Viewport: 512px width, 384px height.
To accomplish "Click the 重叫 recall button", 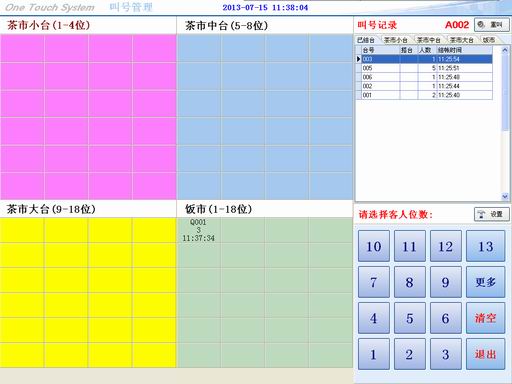I will [x=492, y=25].
